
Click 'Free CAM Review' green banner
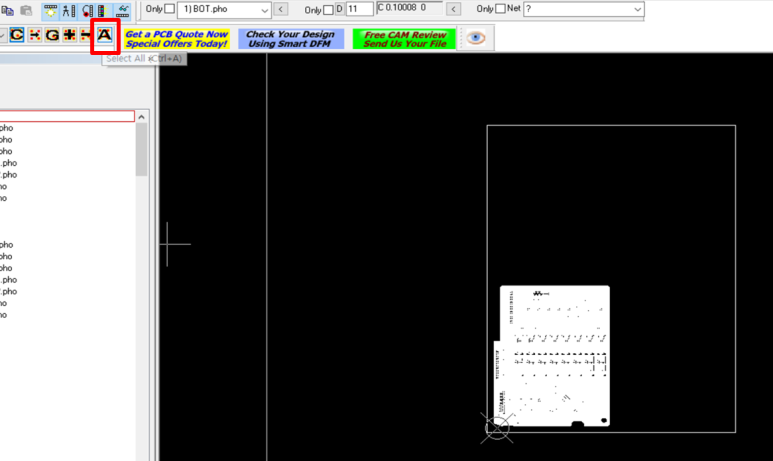click(404, 39)
